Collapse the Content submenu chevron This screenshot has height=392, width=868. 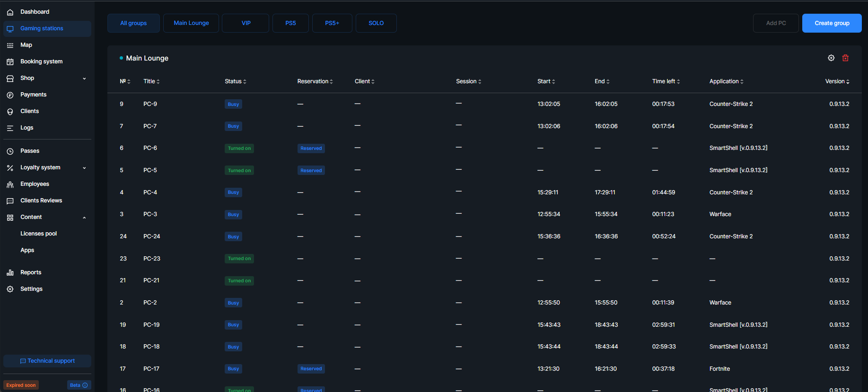(x=84, y=218)
